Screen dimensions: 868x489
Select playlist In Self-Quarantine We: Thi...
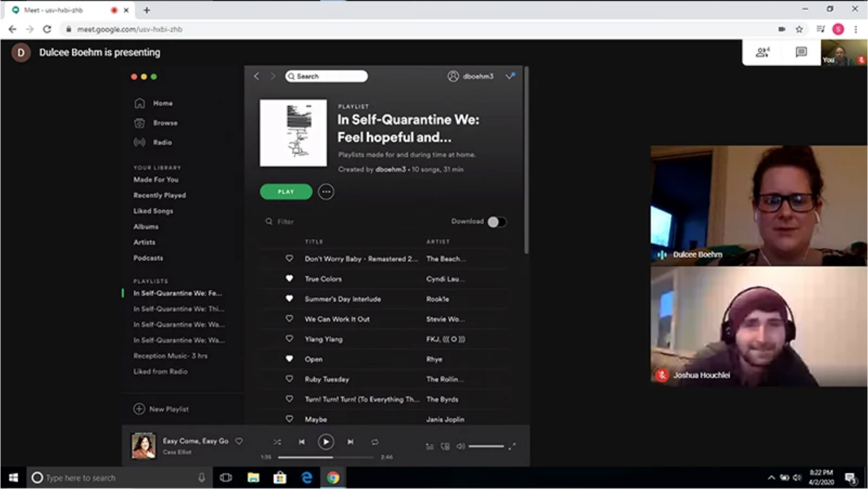point(179,309)
